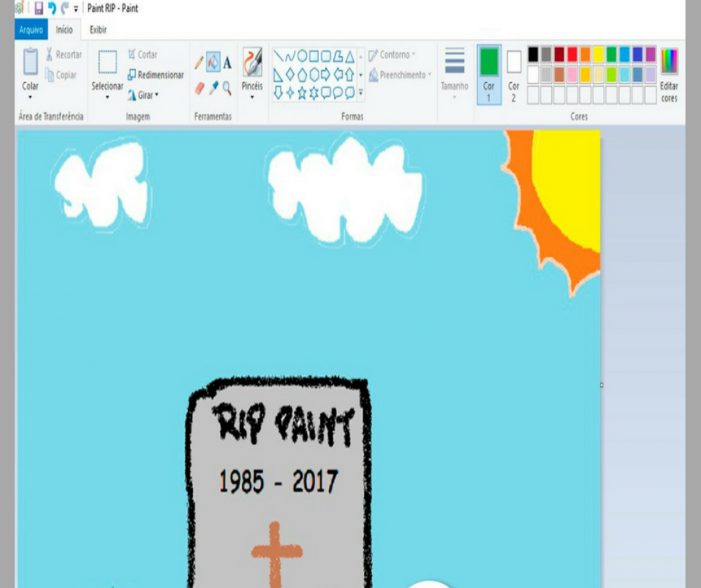Choose the Right arrow shape
Screen dimensions: 701x588
(326, 75)
